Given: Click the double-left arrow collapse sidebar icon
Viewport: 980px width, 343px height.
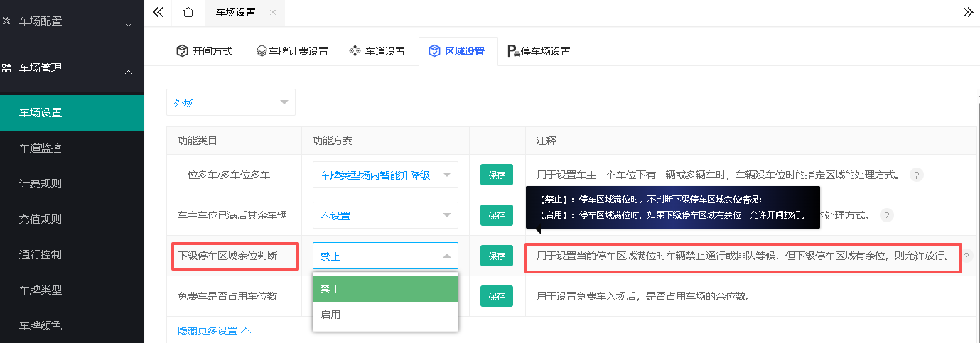Looking at the screenshot, I should tap(158, 12).
